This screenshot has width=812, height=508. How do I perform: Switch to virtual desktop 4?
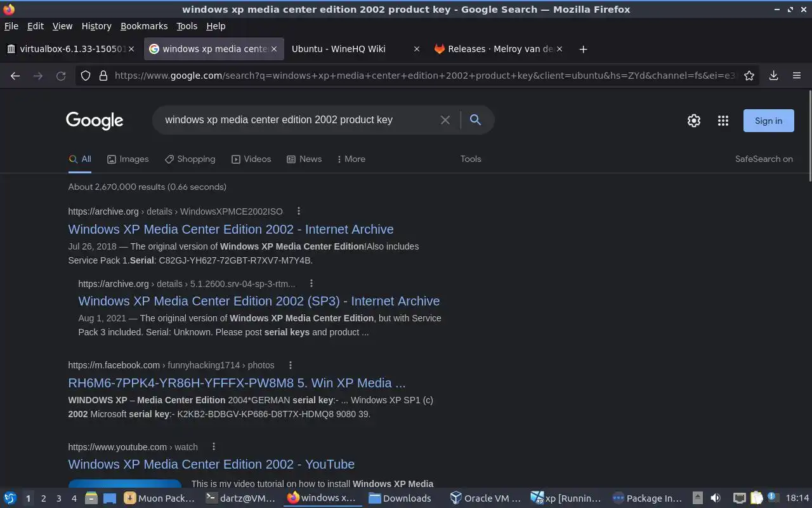pos(74,498)
